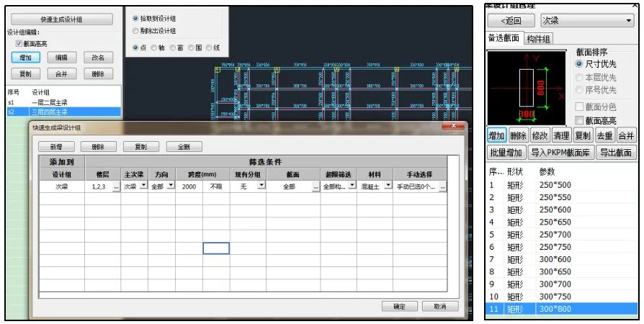
Task: Expand 主次梁 dropdown showing 次梁 in table row
Action: (143, 186)
